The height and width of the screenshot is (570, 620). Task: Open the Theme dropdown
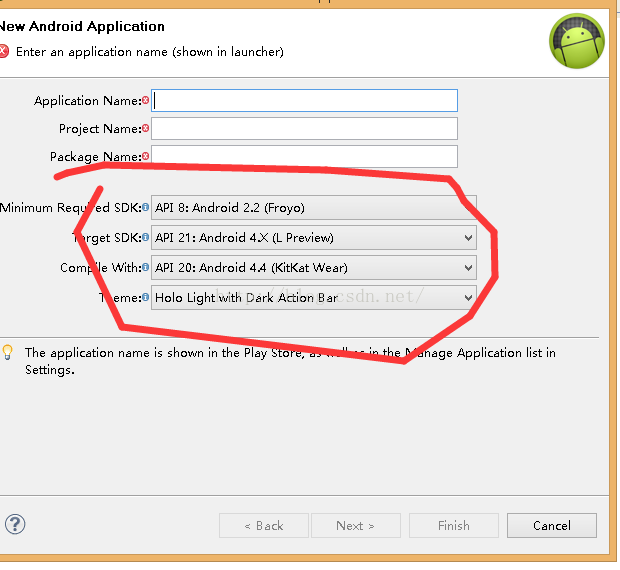point(314,298)
